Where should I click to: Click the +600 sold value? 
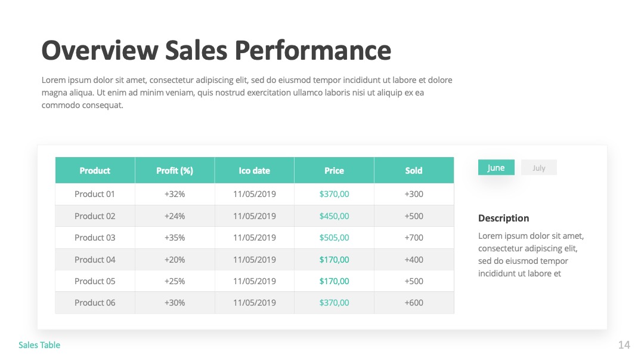[x=414, y=303]
